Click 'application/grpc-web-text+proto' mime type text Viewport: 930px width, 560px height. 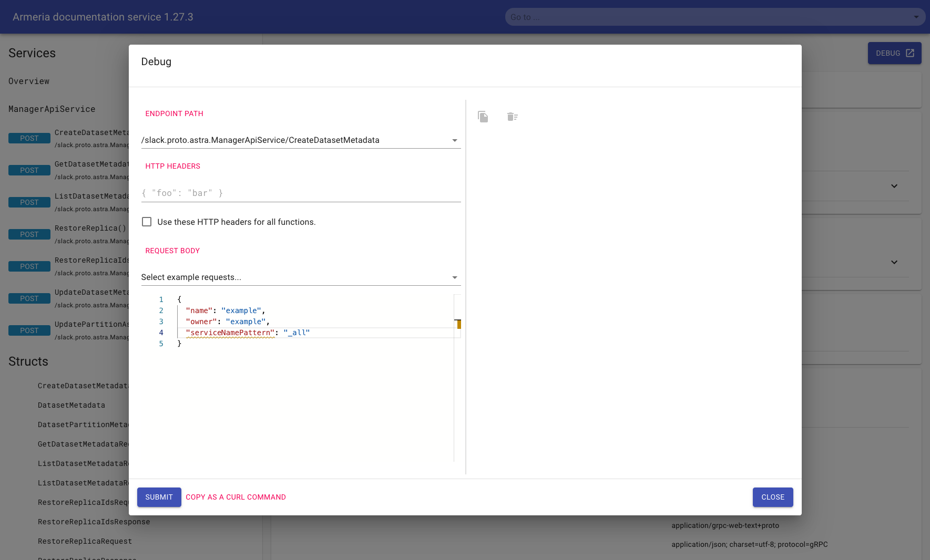[725, 525]
